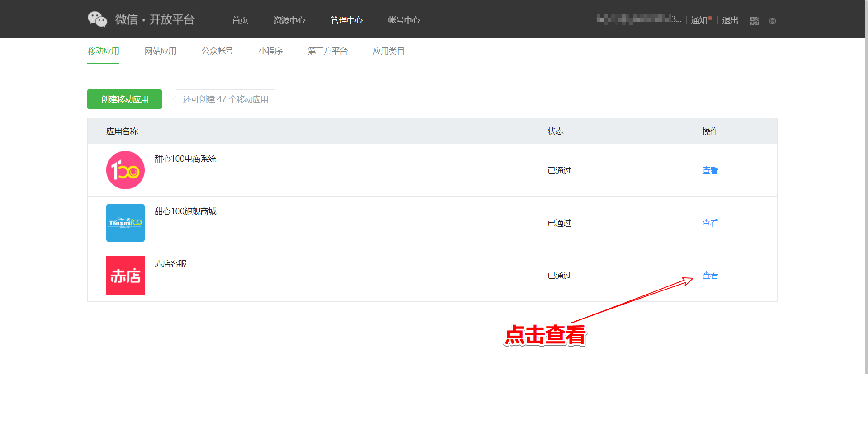The image size is (868, 431).
Task: Click the 还可创建 47 个移动应用 hint
Action: 226,99
